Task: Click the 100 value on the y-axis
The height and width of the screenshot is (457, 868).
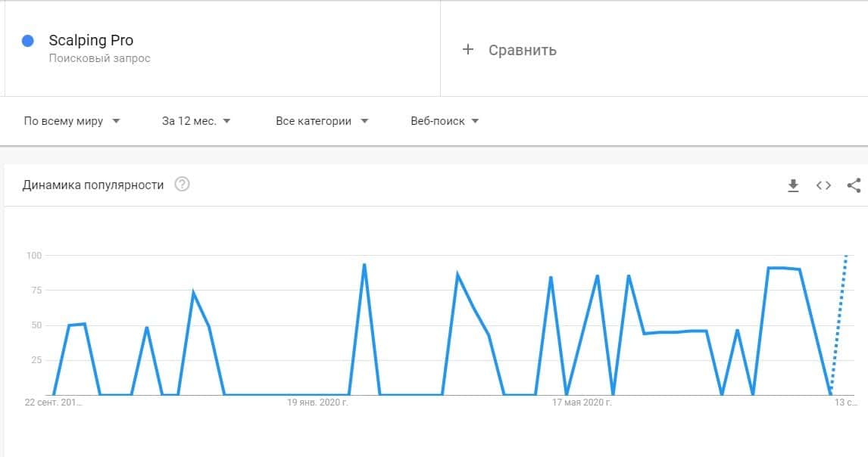Action: click(33, 256)
